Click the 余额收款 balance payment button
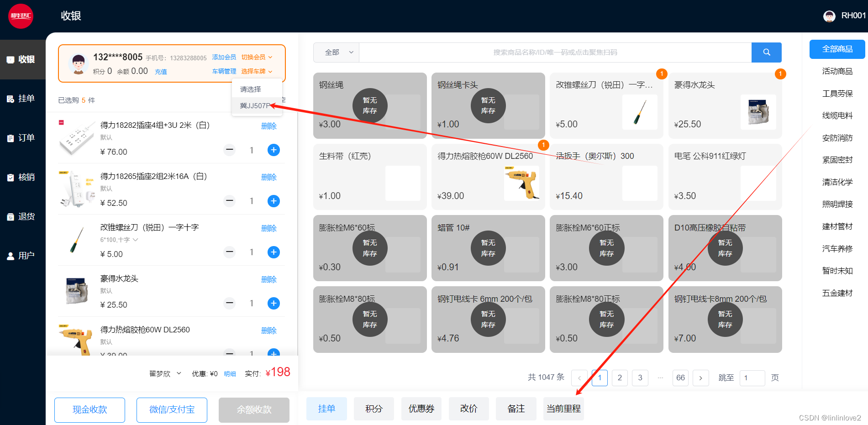The height and width of the screenshot is (425, 868). [x=254, y=410]
